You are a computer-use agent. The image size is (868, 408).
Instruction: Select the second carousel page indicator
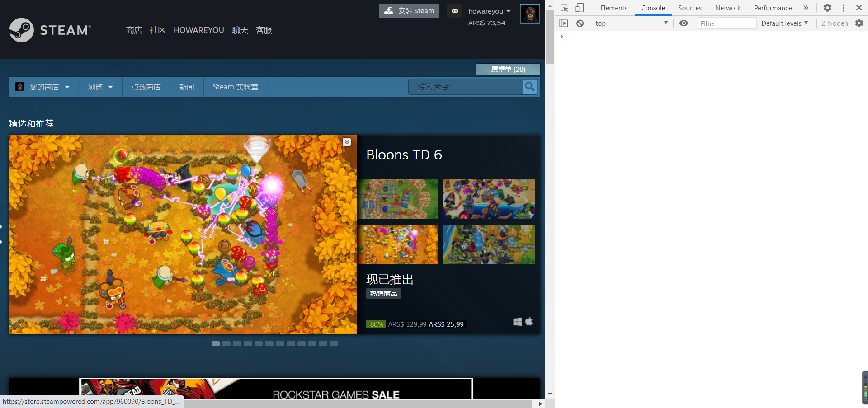[226, 344]
